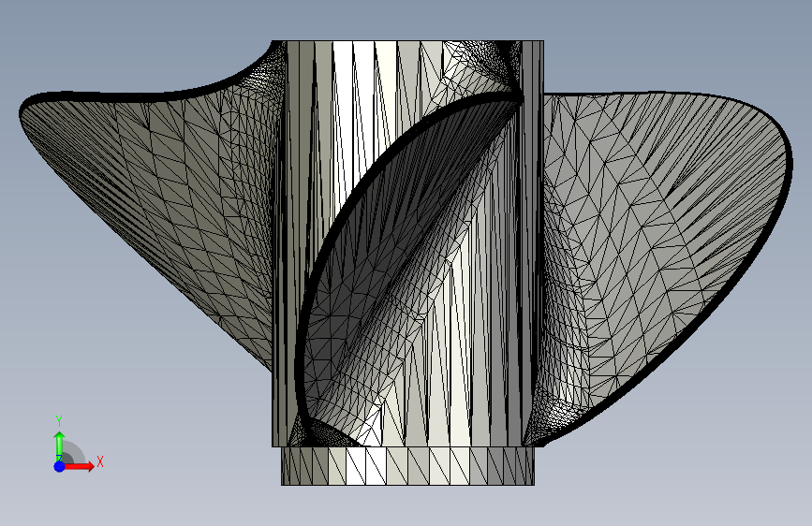Click the red X axis arrow

79,466
